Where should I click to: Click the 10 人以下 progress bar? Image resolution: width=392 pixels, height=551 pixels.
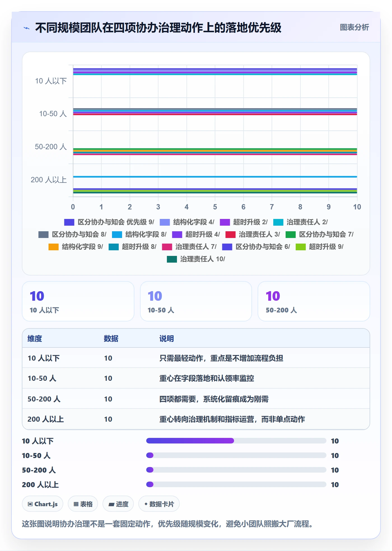tap(236, 441)
